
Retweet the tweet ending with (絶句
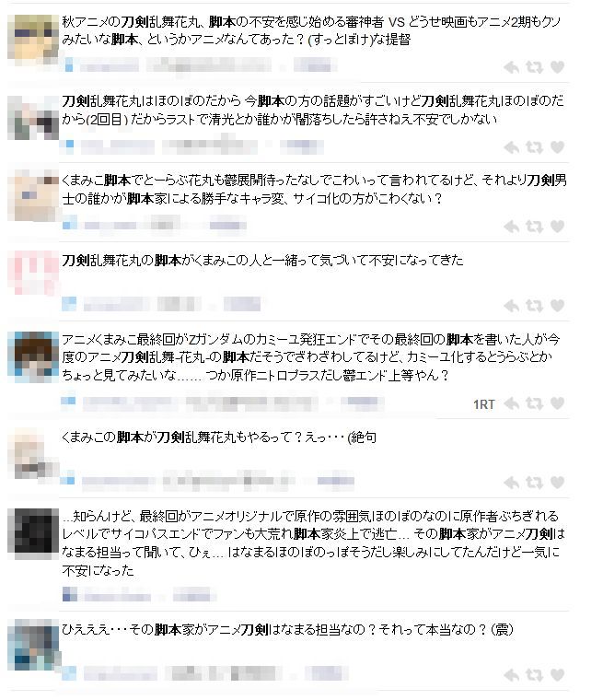tap(534, 482)
